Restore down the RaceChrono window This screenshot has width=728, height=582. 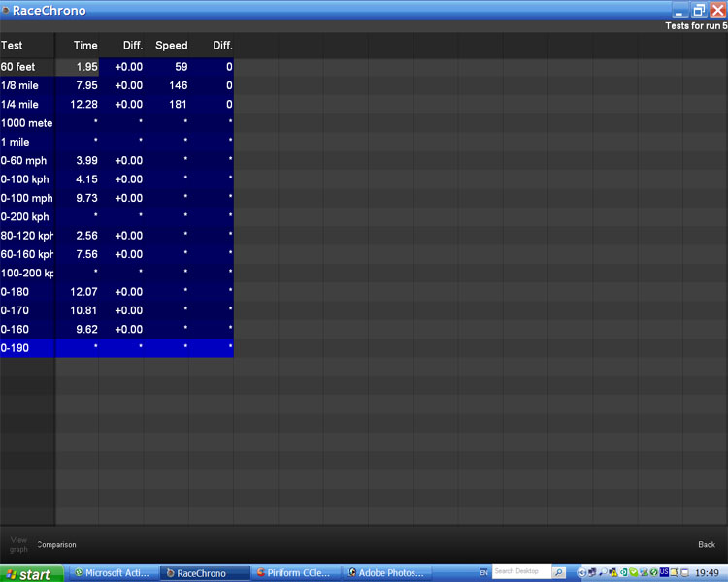click(698, 11)
